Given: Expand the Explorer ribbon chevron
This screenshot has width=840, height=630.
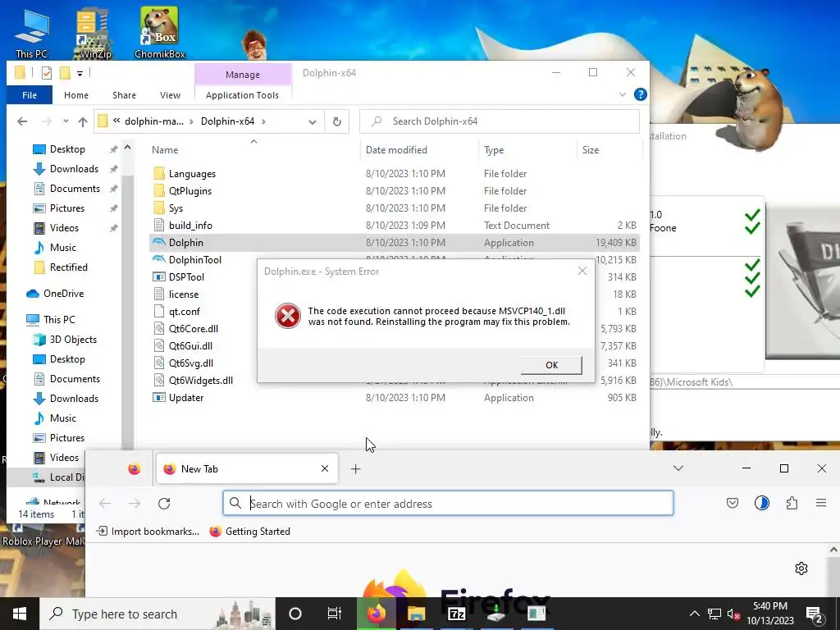Looking at the screenshot, I should click(622, 94).
